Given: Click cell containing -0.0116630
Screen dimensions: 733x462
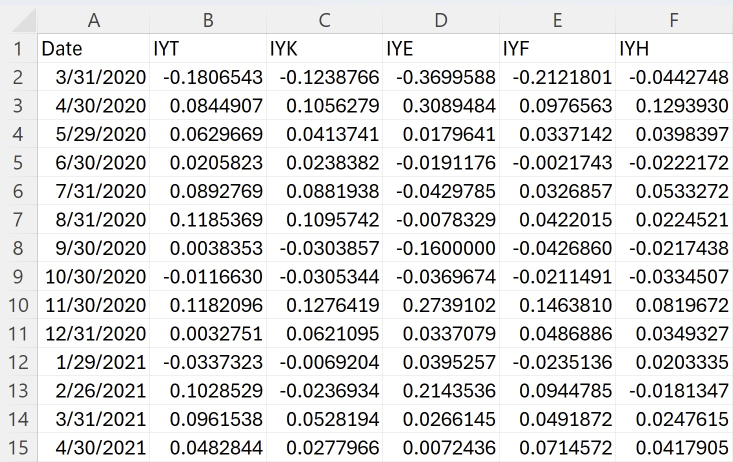Looking at the screenshot, I should 208,276.
